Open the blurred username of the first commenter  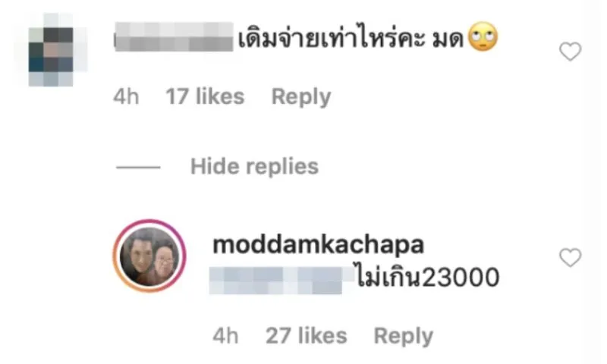click(x=175, y=37)
